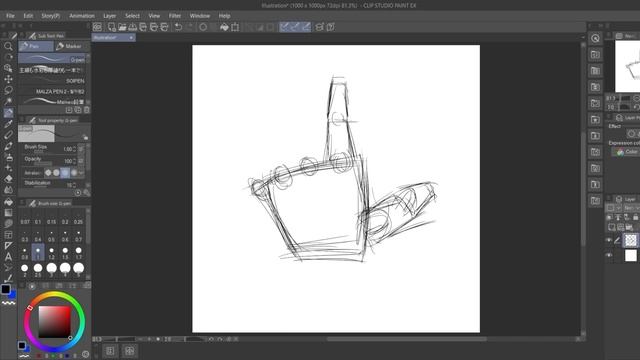Open the Layer menu
Viewport: 640px width, 360px height.
(x=109, y=16)
